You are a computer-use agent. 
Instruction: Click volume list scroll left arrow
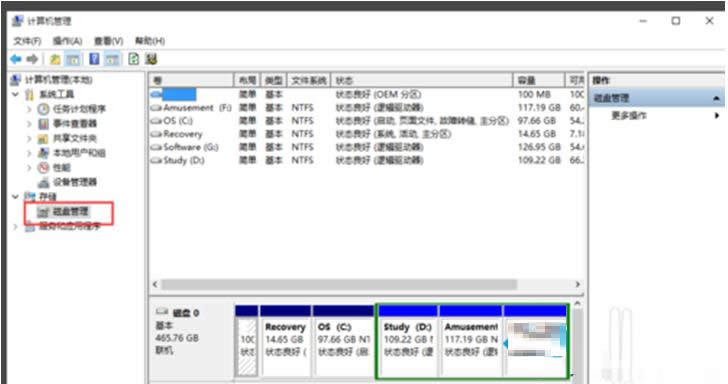[x=155, y=284]
